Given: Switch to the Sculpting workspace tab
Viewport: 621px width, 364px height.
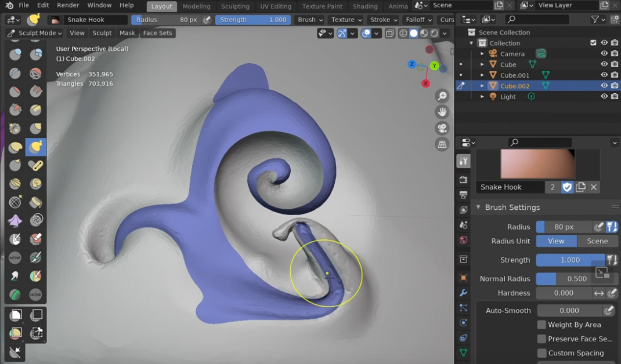Looking at the screenshot, I should click(235, 6).
